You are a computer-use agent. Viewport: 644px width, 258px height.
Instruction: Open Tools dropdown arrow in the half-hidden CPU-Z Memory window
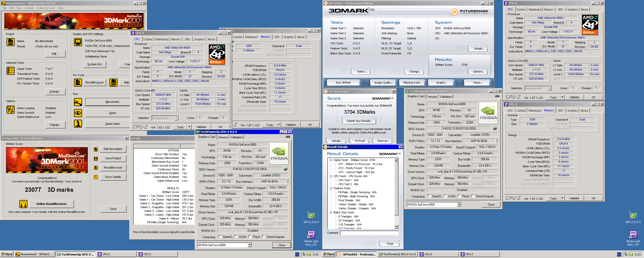point(279,125)
